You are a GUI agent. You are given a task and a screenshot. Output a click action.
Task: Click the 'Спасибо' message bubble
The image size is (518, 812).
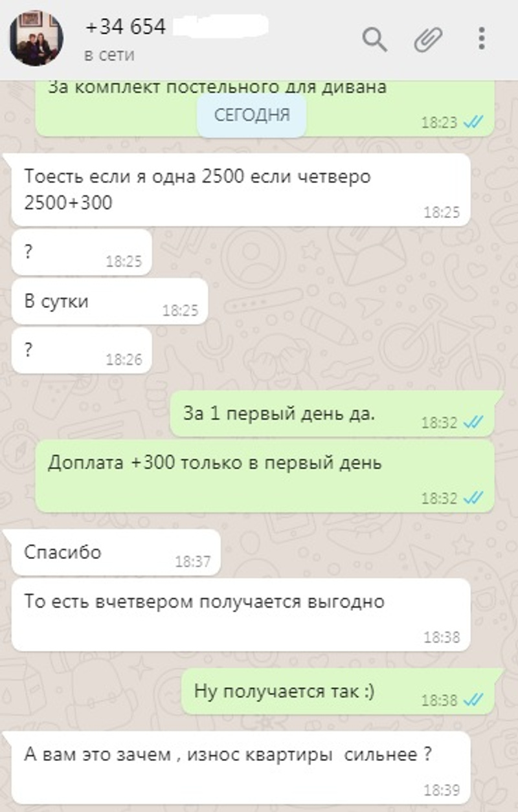[x=116, y=552]
